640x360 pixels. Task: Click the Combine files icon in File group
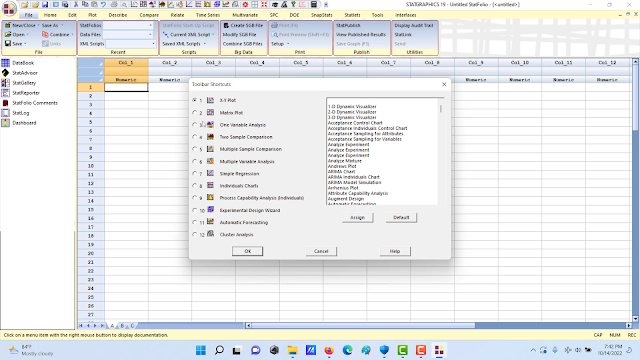point(45,35)
